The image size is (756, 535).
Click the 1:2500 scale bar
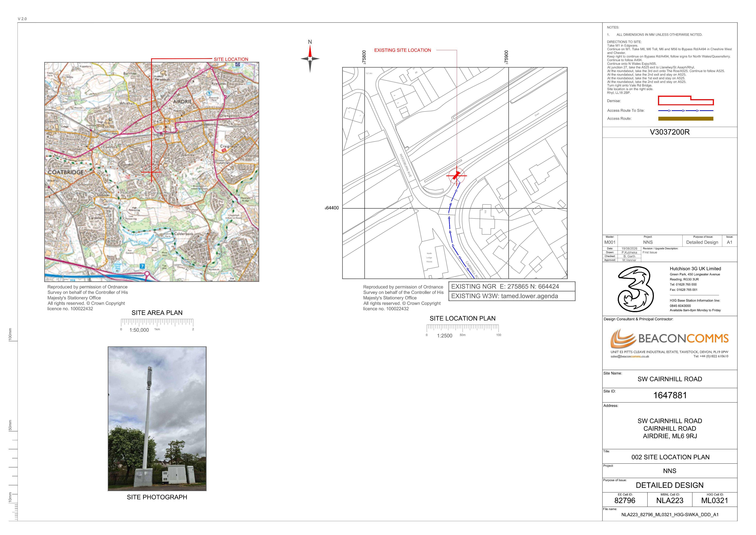click(x=463, y=331)
